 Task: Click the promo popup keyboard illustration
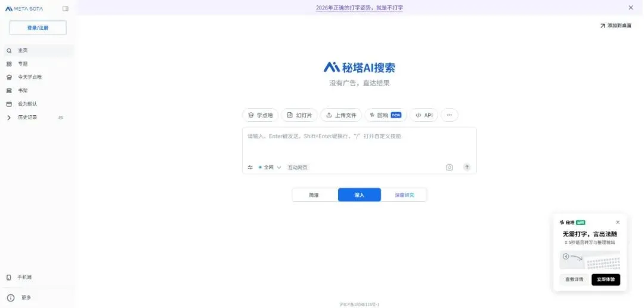point(590,260)
